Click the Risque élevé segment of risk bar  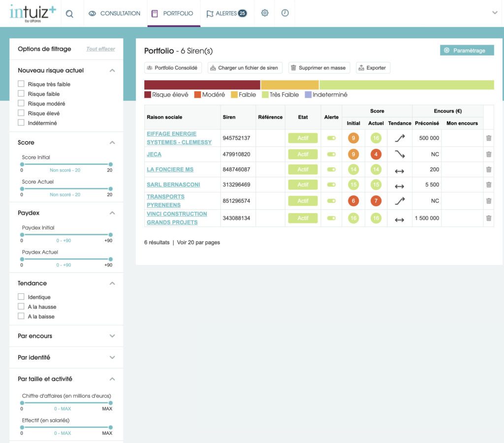[x=202, y=85]
